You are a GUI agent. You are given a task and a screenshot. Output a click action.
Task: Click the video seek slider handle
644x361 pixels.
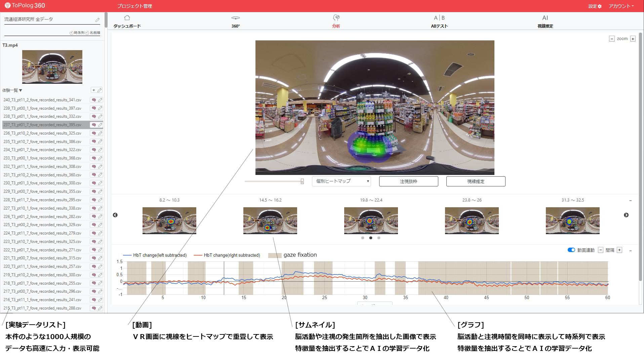tap(302, 181)
